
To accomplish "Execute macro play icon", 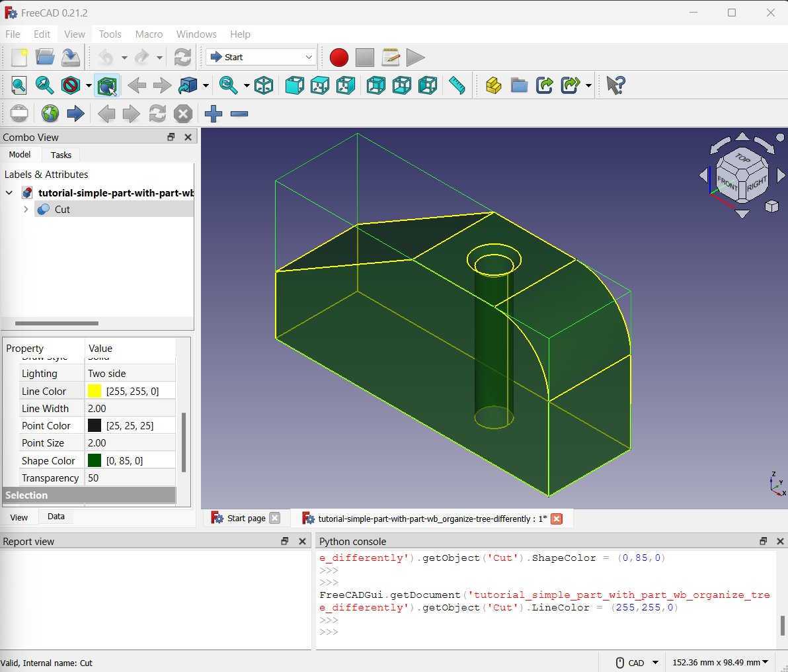I will (x=415, y=58).
